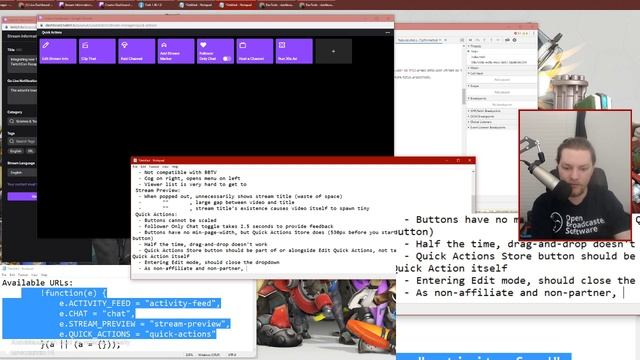Open the Host a Channel quick action
The width and height of the screenshot is (640, 360).
(x=255, y=51)
